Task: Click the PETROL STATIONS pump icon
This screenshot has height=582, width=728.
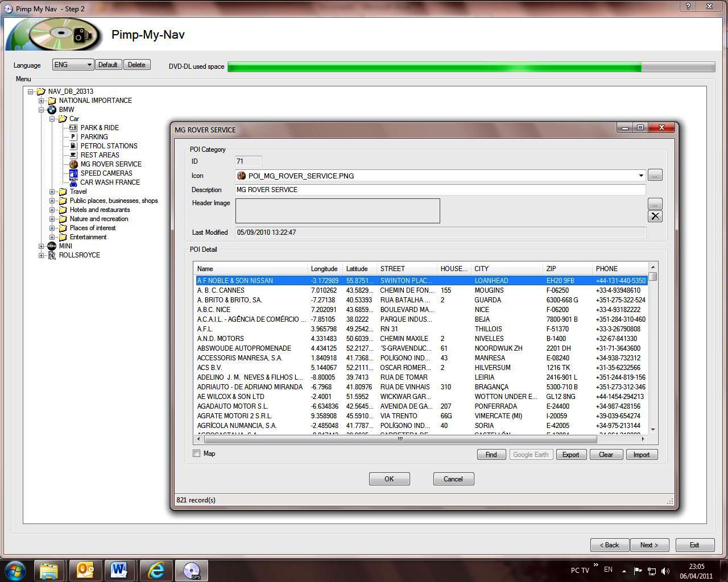Action: pos(73,146)
